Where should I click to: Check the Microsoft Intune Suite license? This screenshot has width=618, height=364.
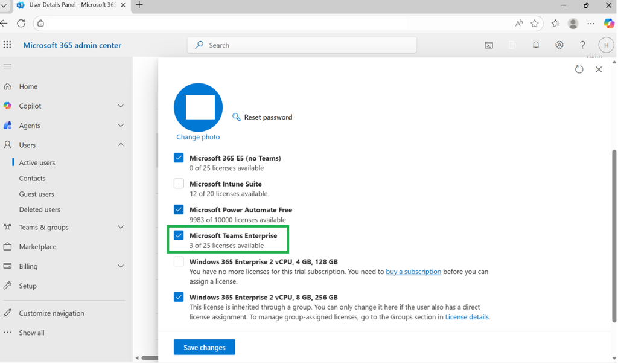pyautogui.click(x=179, y=184)
